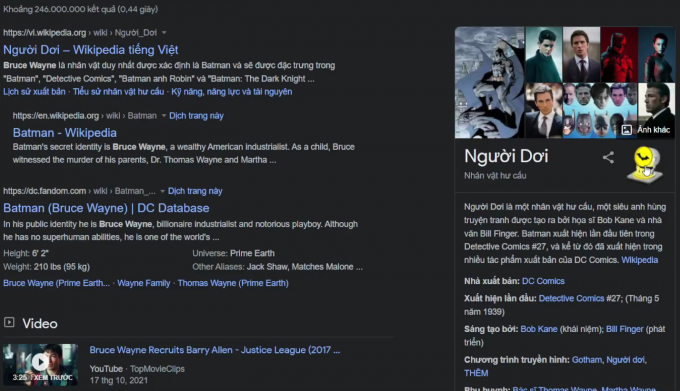Click the Người Dơi panel title

(506, 156)
